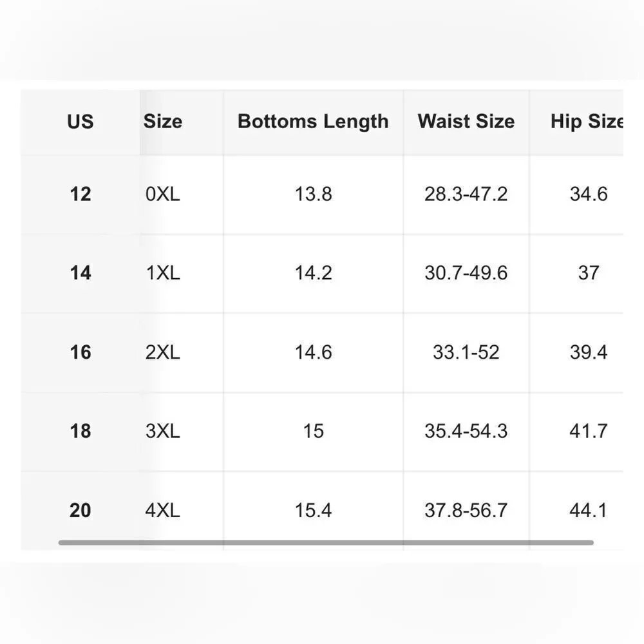Click the 13.8 bottoms length value

(314, 194)
